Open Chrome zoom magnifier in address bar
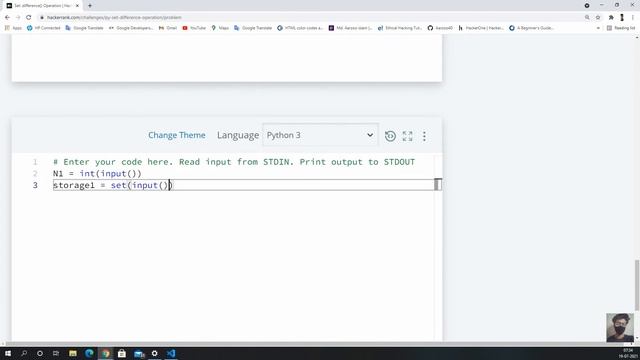The image size is (640, 360). 587,18
